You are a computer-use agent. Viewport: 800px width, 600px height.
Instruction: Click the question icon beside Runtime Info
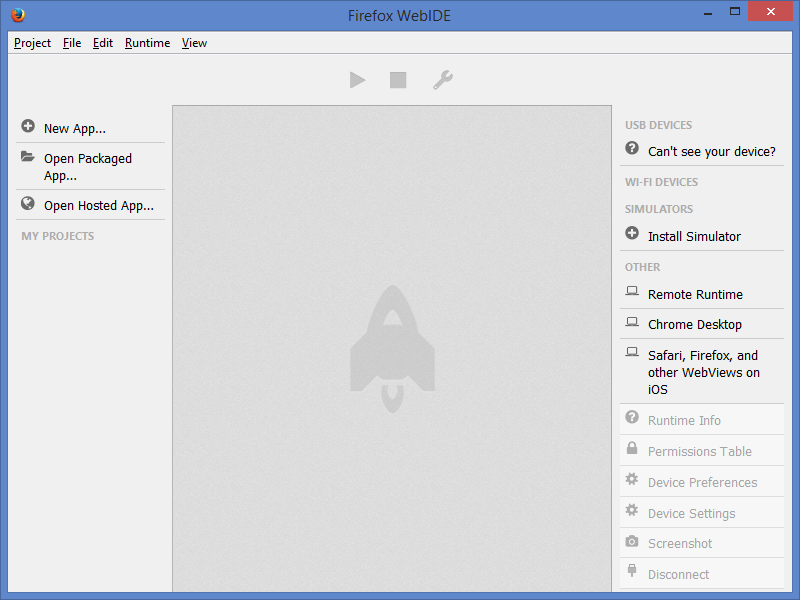632,417
